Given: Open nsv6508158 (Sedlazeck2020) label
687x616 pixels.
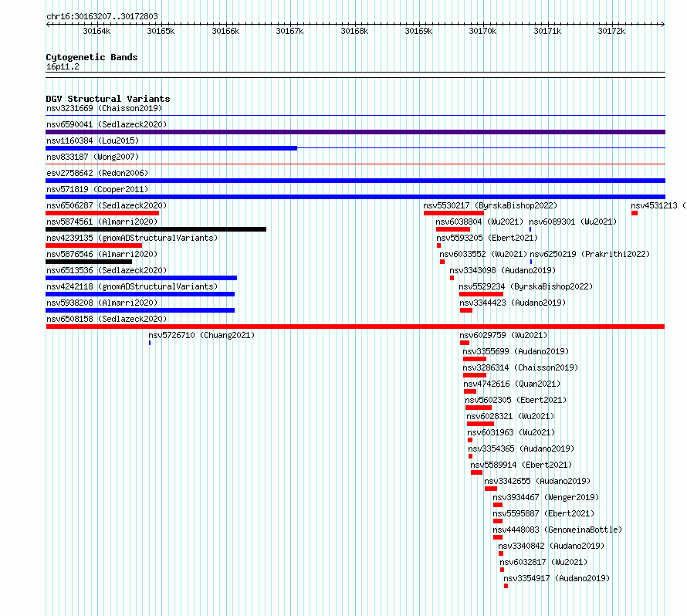Looking at the screenshot, I should click(107, 319).
